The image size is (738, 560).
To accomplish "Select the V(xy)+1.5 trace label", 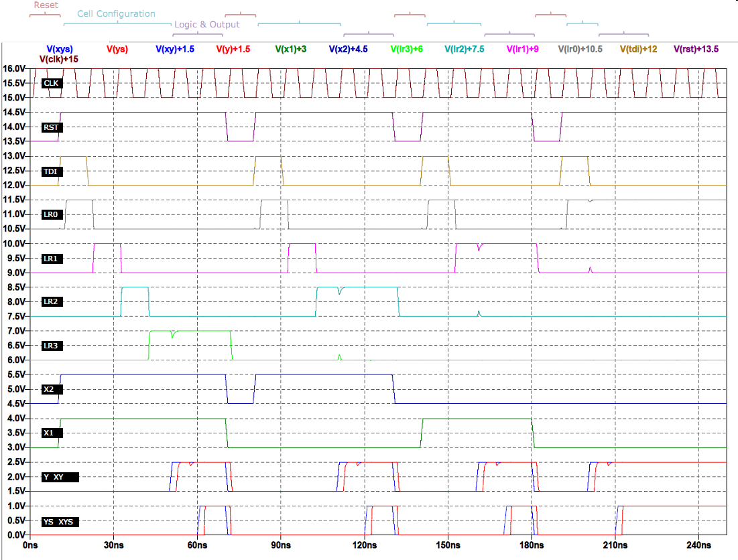I will tap(175, 49).
